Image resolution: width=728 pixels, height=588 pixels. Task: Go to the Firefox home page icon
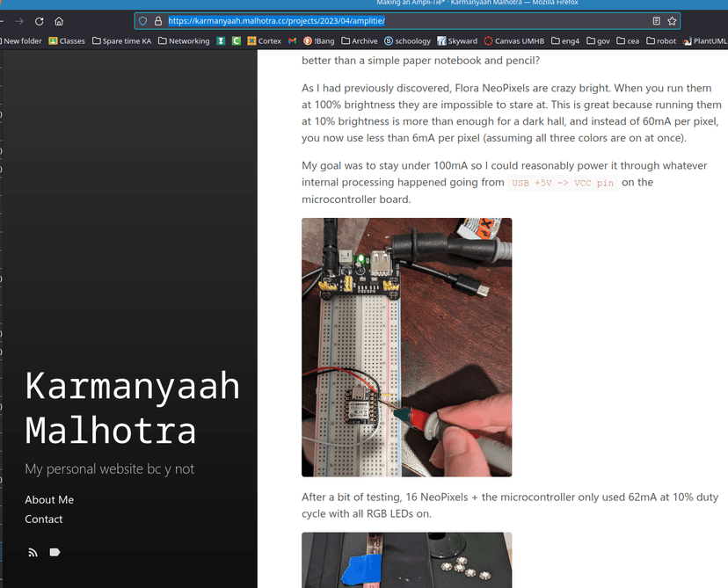(x=59, y=21)
